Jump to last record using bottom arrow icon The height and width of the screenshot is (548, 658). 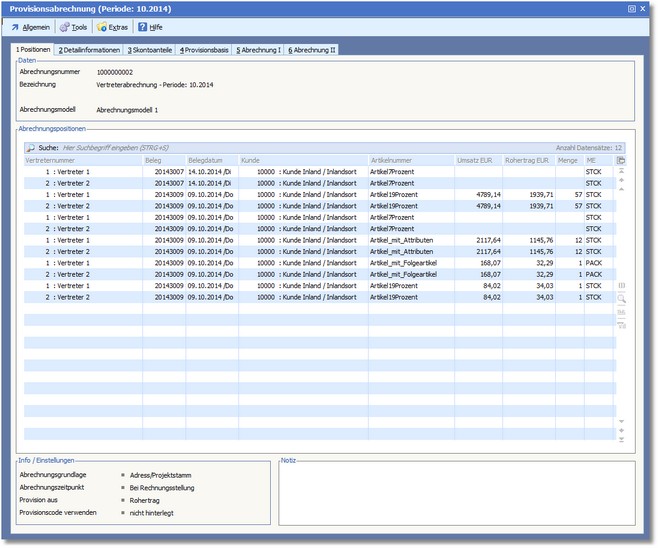click(621, 440)
